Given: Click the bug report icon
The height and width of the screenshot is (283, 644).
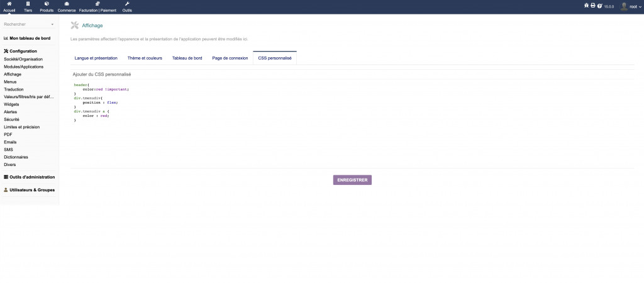Looking at the screenshot, I should pyautogui.click(x=586, y=6).
